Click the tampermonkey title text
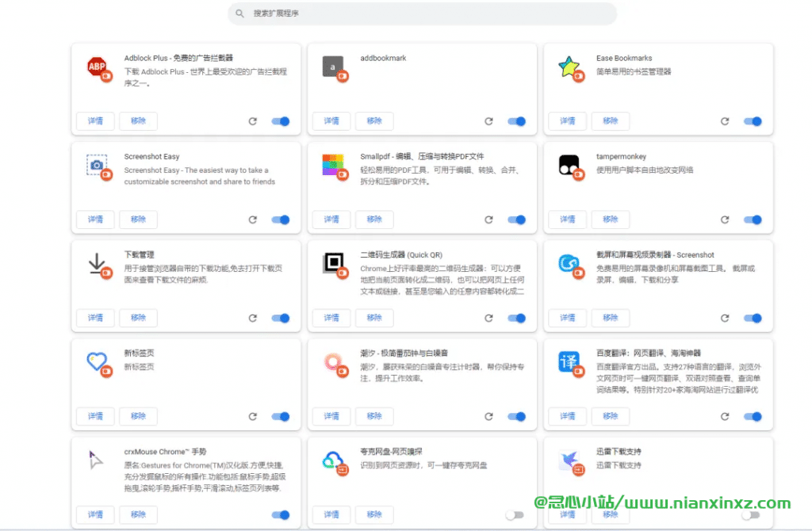The image size is (812, 531). 621,156
